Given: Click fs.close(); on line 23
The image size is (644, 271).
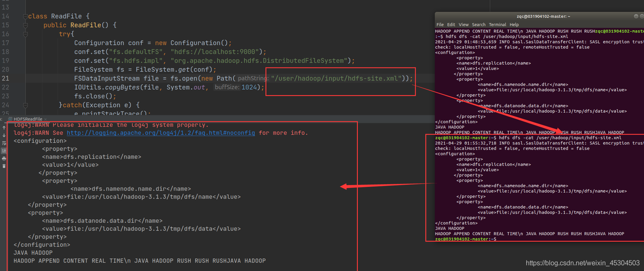Looking at the screenshot, I should [x=95, y=96].
